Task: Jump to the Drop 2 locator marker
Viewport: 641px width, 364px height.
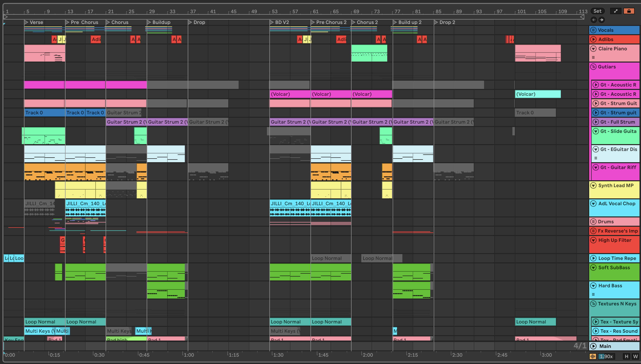Action: [436, 22]
